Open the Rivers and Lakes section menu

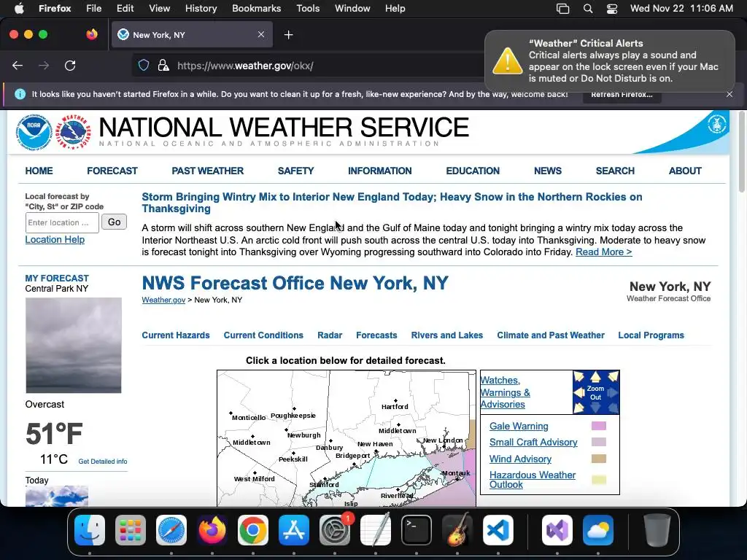tap(447, 335)
